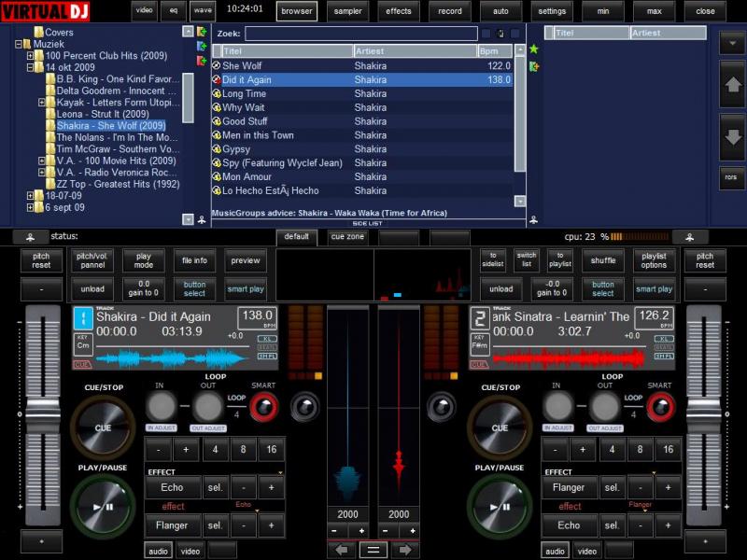The image size is (747, 560).
Task: Activate right deck SMART loop knob
Action: click(x=661, y=407)
